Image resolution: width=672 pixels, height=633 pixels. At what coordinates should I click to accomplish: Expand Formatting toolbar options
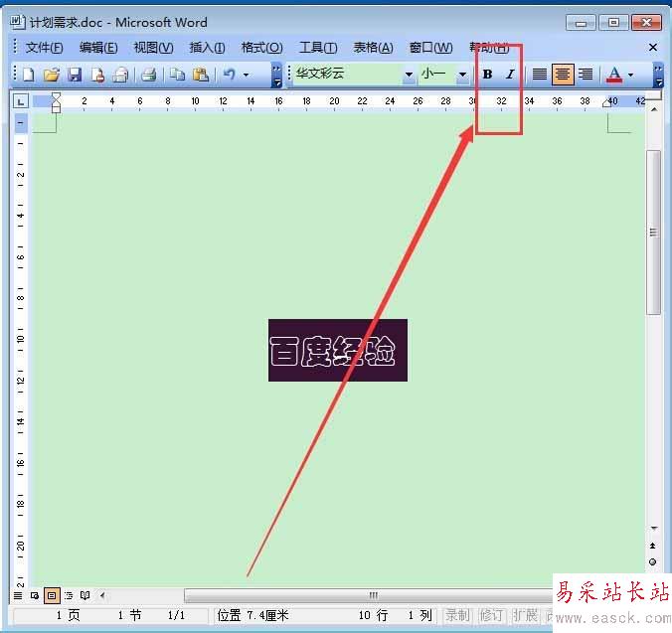point(658,76)
